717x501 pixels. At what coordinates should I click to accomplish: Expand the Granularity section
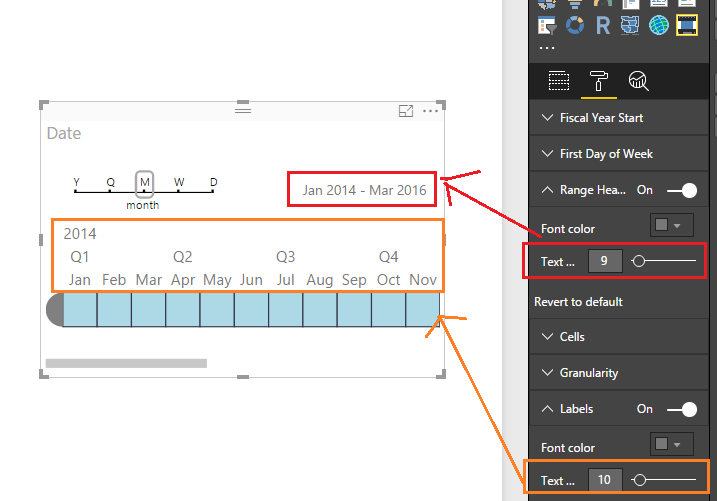point(619,373)
